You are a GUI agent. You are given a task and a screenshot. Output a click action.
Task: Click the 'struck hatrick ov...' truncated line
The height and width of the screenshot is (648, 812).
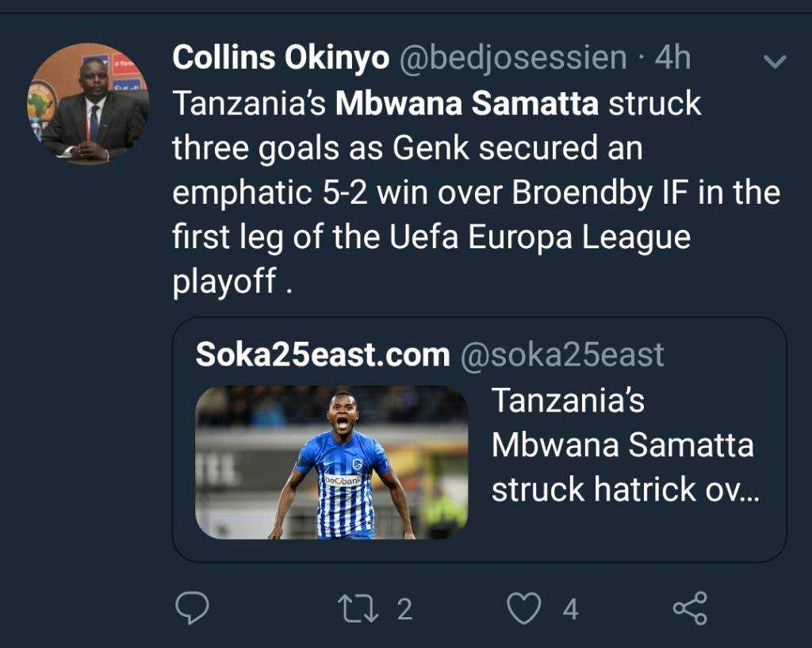[x=626, y=489]
